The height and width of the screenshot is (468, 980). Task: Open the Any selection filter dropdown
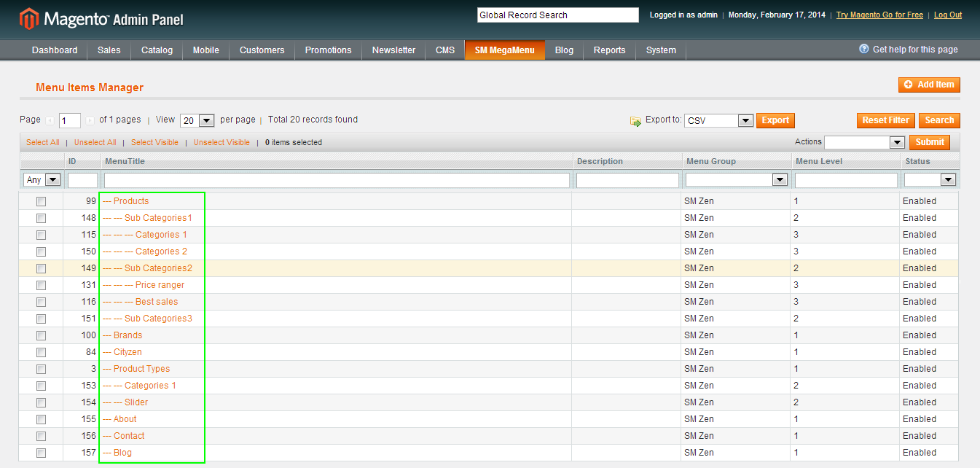click(x=42, y=180)
